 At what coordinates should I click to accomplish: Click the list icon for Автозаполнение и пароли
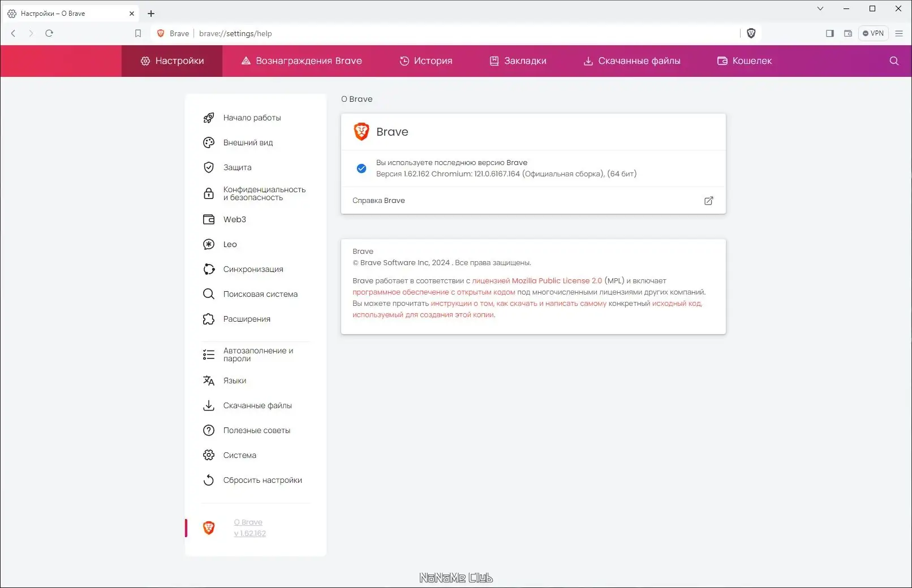[209, 354]
